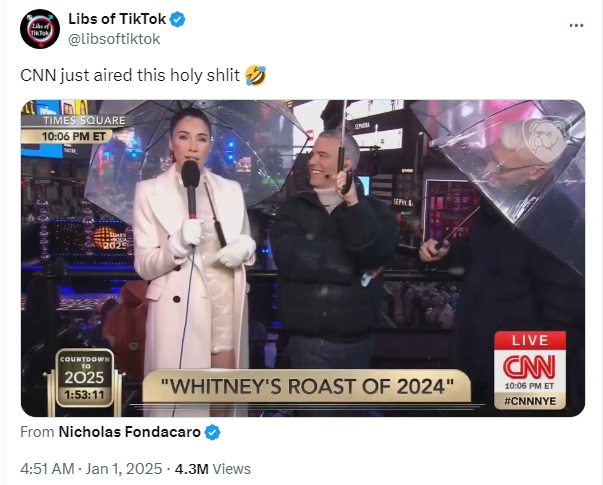Image resolution: width=603 pixels, height=485 pixels.
Task: Click the red LIVE indicator badge
Action: tap(530, 341)
